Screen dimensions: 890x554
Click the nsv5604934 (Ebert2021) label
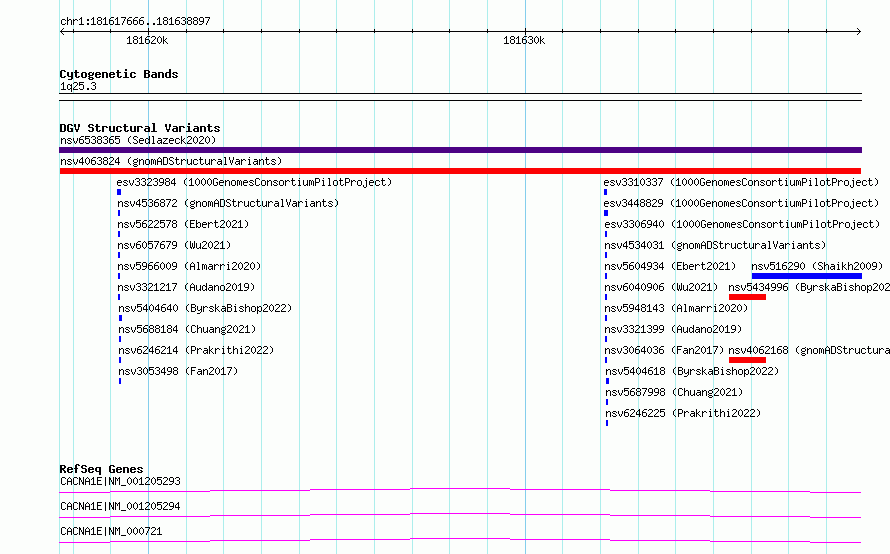[670, 266]
